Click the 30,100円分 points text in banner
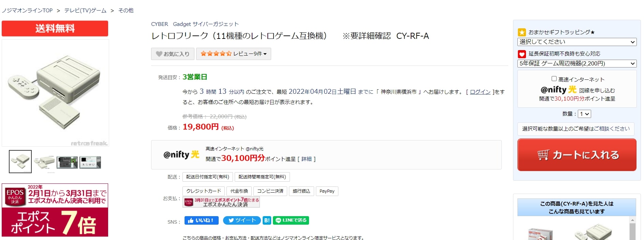 pyautogui.click(x=243, y=158)
